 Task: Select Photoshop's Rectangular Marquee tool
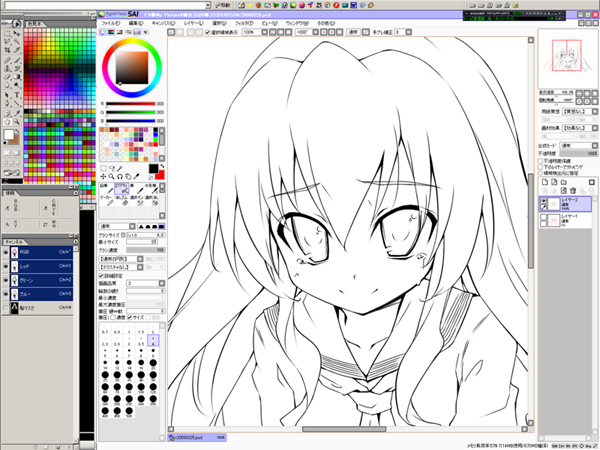tap(7, 34)
